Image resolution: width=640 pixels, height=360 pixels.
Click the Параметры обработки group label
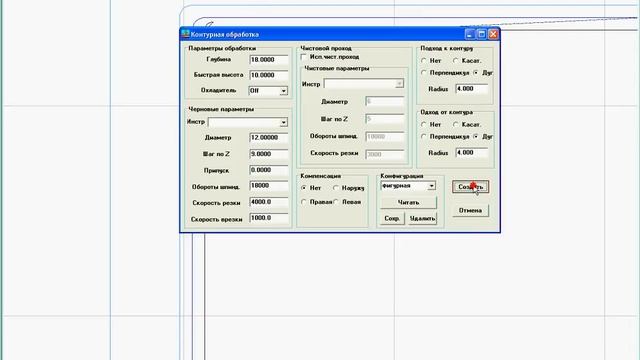pyautogui.click(x=222, y=48)
